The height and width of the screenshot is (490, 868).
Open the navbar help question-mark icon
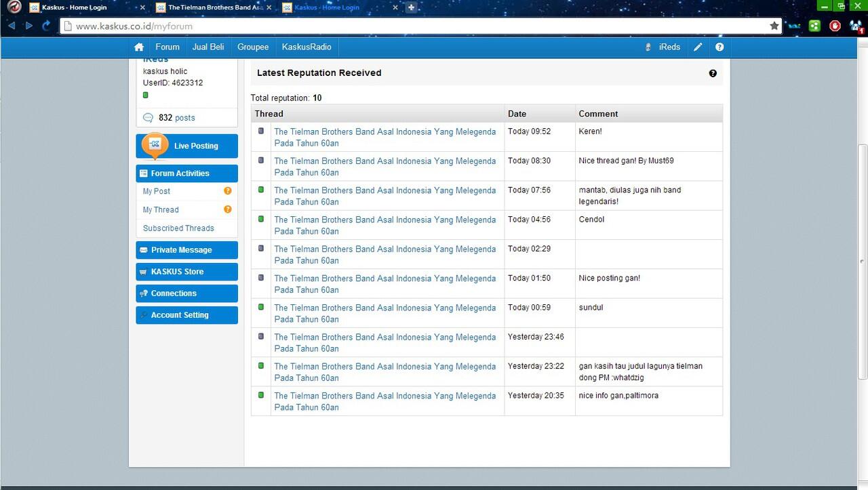point(719,47)
